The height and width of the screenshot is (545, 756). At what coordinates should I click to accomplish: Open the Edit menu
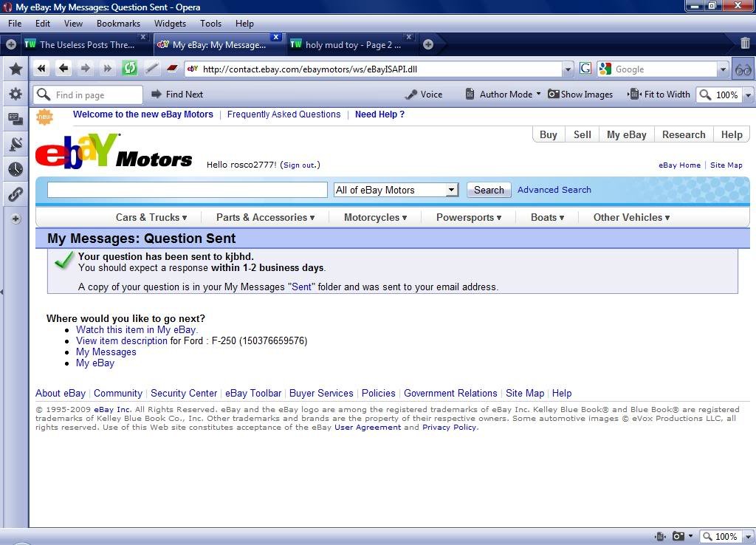[42, 23]
